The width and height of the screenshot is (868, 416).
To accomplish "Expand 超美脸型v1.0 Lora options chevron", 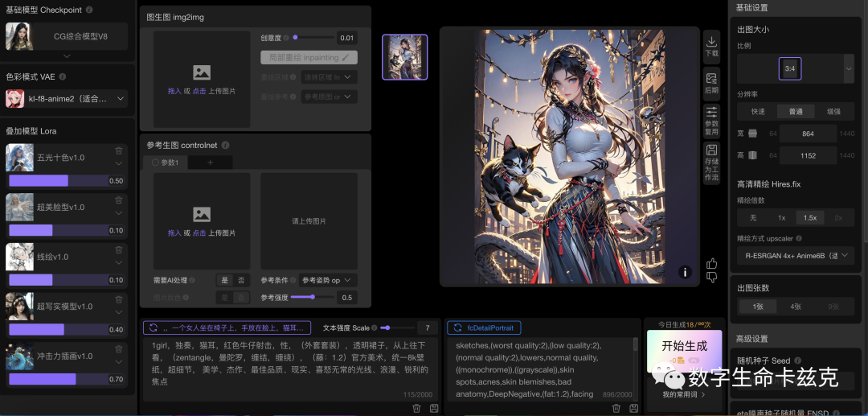I will click(x=118, y=212).
